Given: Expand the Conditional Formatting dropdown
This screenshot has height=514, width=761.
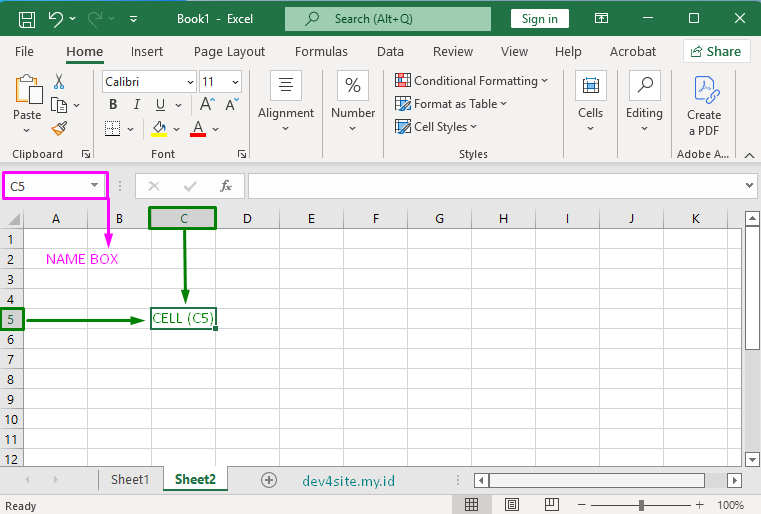Looking at the screenshot, I should click(471, 81).
